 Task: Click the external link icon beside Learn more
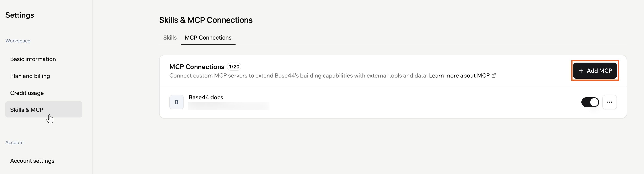[494, 75]
